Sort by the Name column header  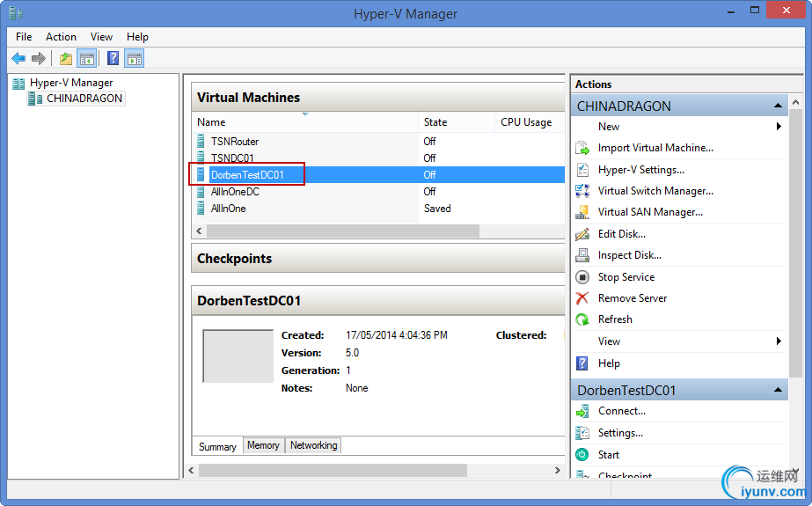(304, 122)
